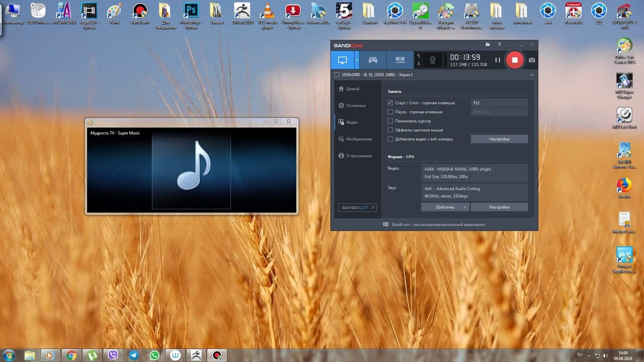Launch Bandicut from the sidebar button
The width and height of the screenshot is (644, 362).
click(x=357, y=208)
